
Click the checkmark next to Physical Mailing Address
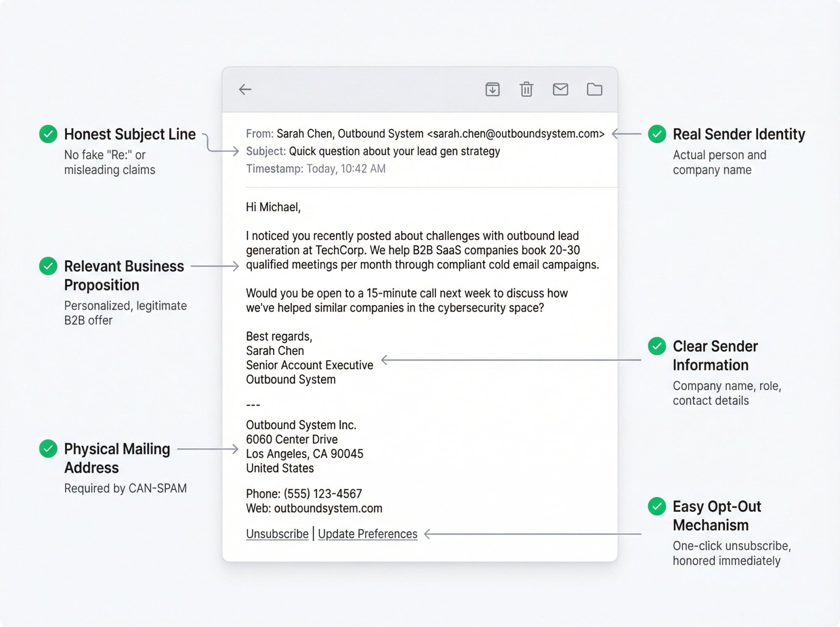[x=49, y=449]
